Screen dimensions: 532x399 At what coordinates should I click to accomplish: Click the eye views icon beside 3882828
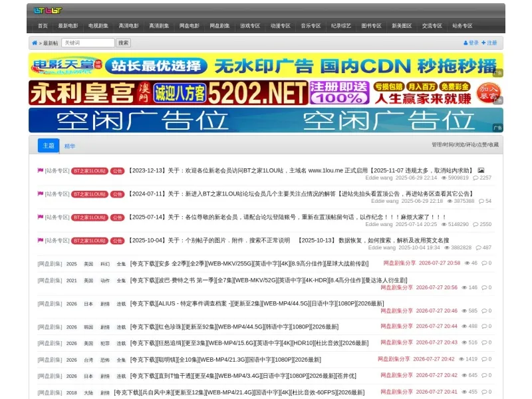click(x=447, y=247)
